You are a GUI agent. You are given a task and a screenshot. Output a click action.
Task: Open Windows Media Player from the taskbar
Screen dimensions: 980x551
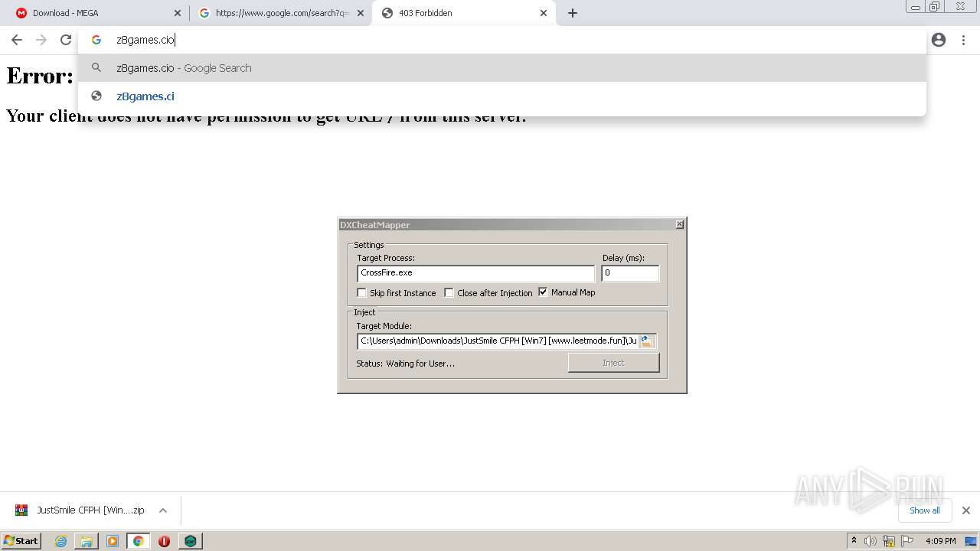(113, 541)
